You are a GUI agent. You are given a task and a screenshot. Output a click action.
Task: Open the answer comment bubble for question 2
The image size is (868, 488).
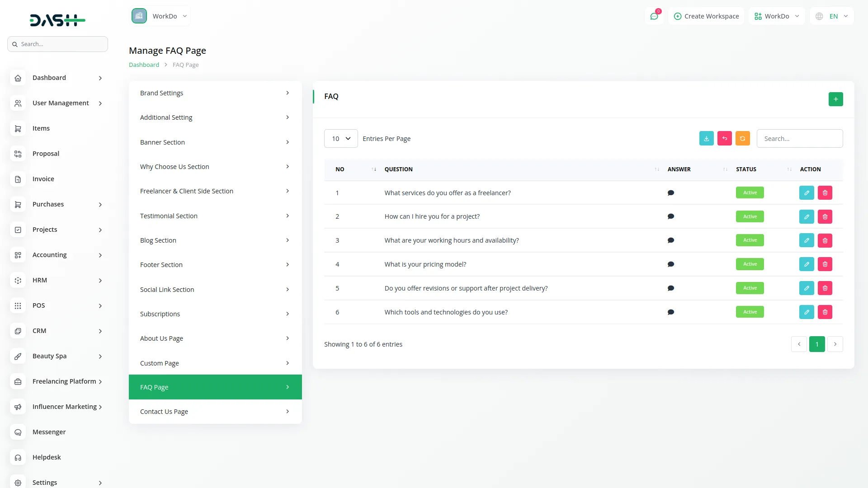coord(671,216)
